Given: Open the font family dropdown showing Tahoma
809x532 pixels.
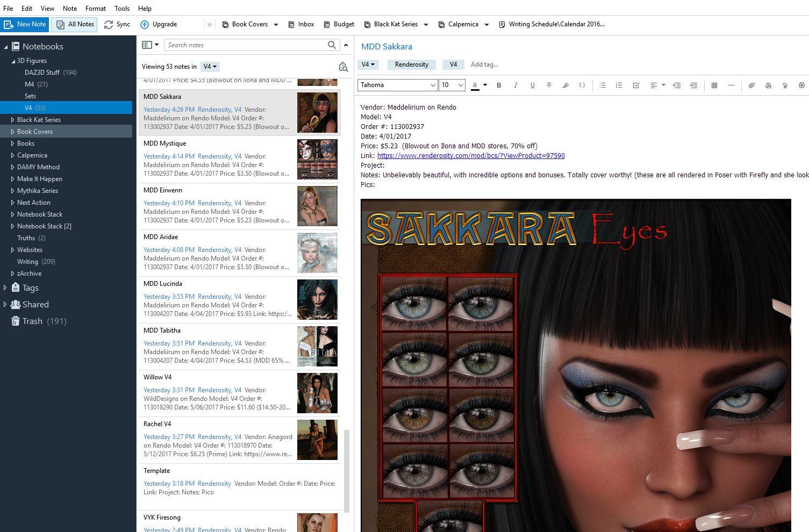Looking at the screenshot, I should click(x=397, y=85).
